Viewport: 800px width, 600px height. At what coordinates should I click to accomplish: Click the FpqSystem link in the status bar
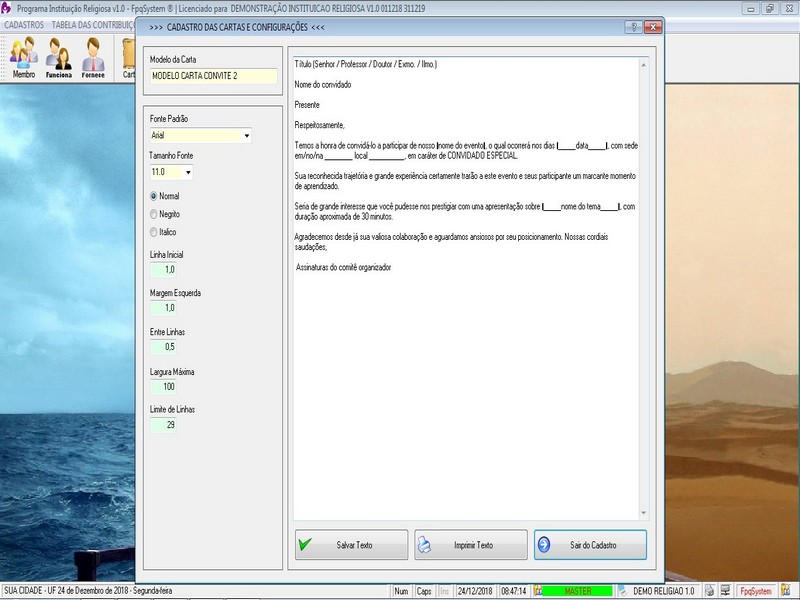(x=756, y=591)
